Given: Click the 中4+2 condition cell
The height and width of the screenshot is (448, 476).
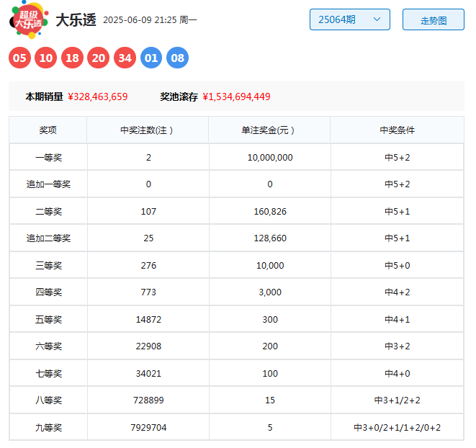Looking at the screenshot, I should tap(397, 292).
